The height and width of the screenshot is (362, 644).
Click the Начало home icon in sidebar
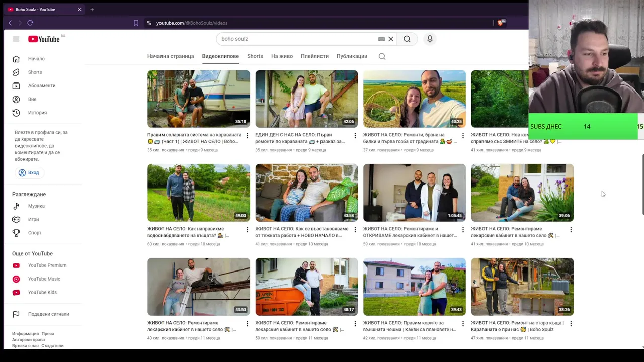16,59
